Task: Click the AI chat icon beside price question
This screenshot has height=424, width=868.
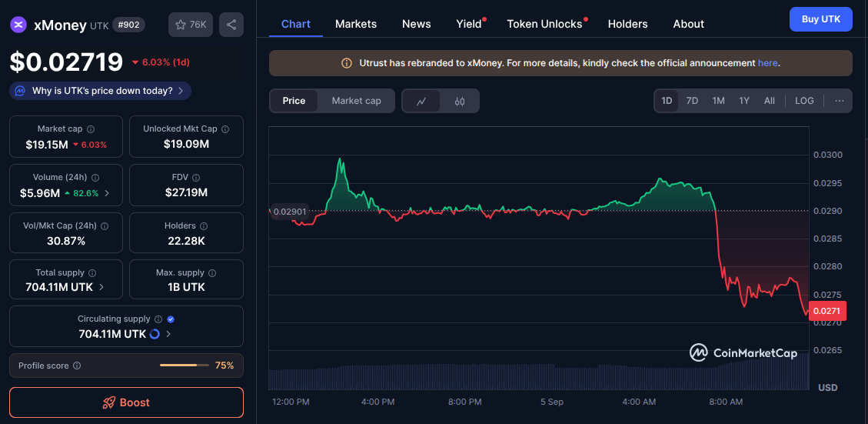Action: click(x=21, y=91)
